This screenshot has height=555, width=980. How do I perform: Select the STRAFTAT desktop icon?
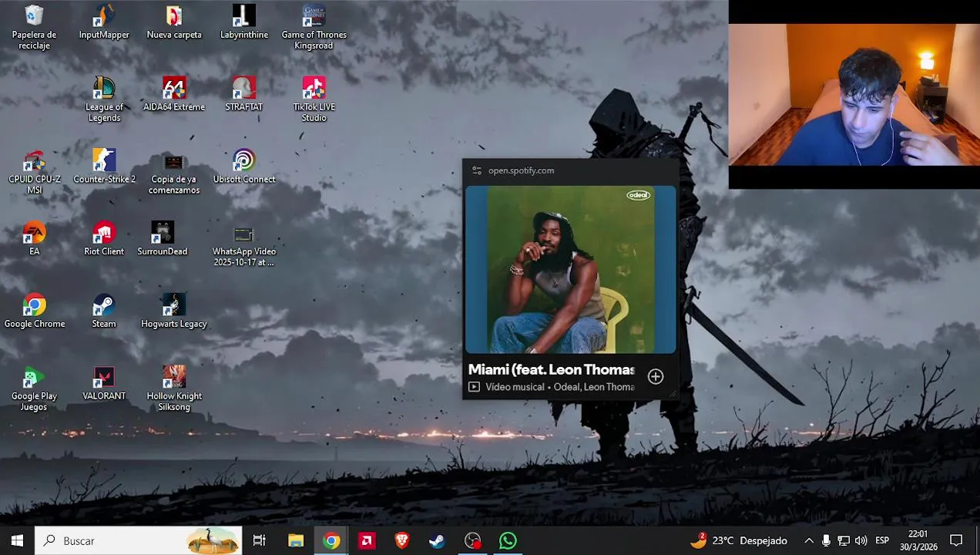pyautogui.click(x=244, y=94)
